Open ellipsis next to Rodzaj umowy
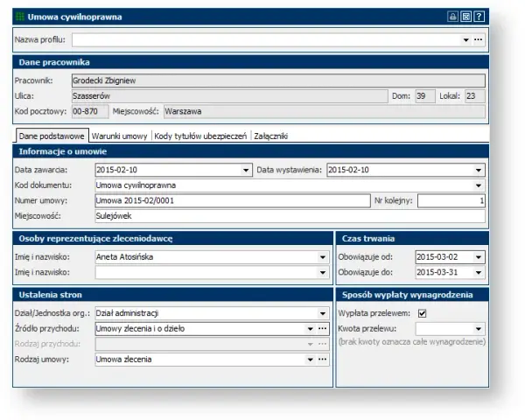Screen dimensions: 525x420 pos(322,360)
